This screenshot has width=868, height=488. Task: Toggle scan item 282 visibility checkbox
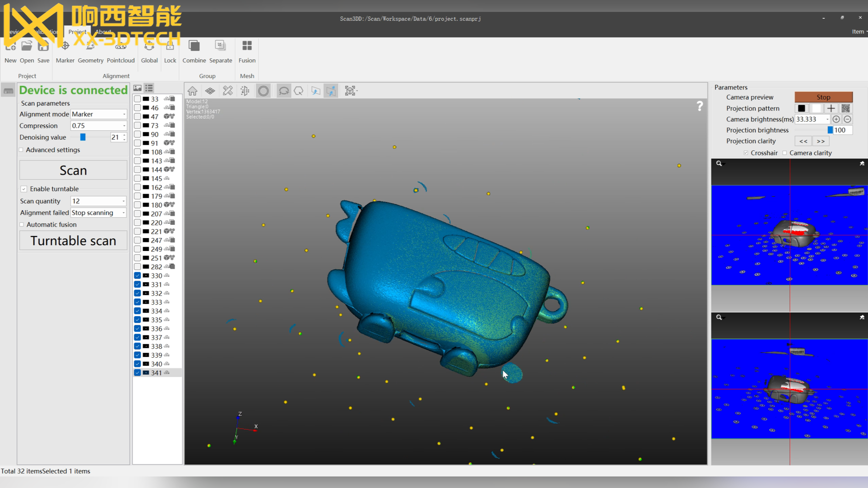tap(137, 266)
